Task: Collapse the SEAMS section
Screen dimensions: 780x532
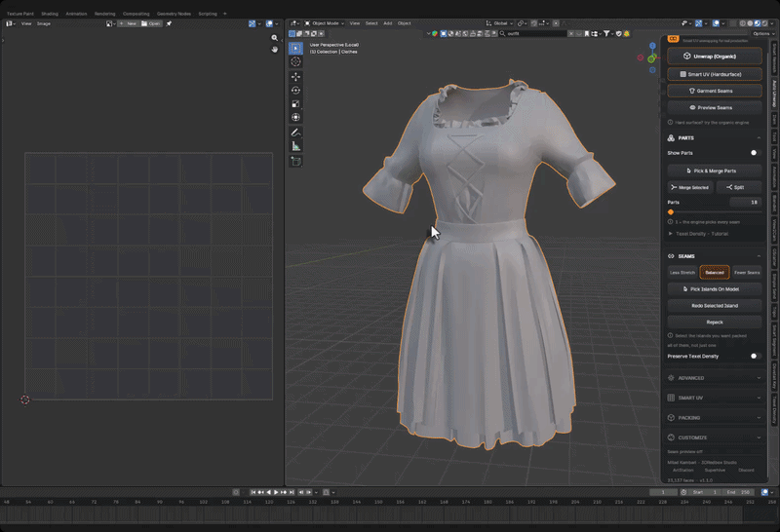Action: [x=715, y=256]
